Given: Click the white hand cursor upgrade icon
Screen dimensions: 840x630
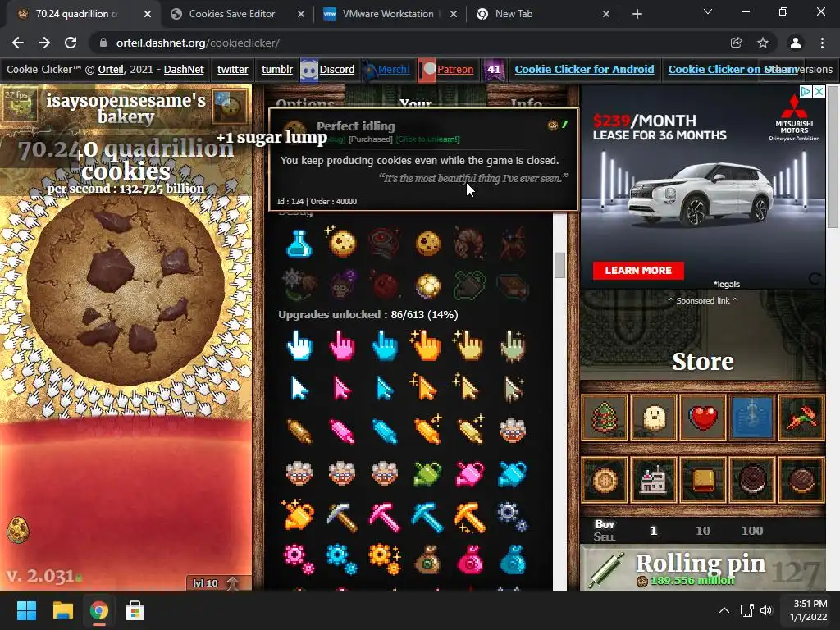Looking at the screenshot, I should [299, 345].
